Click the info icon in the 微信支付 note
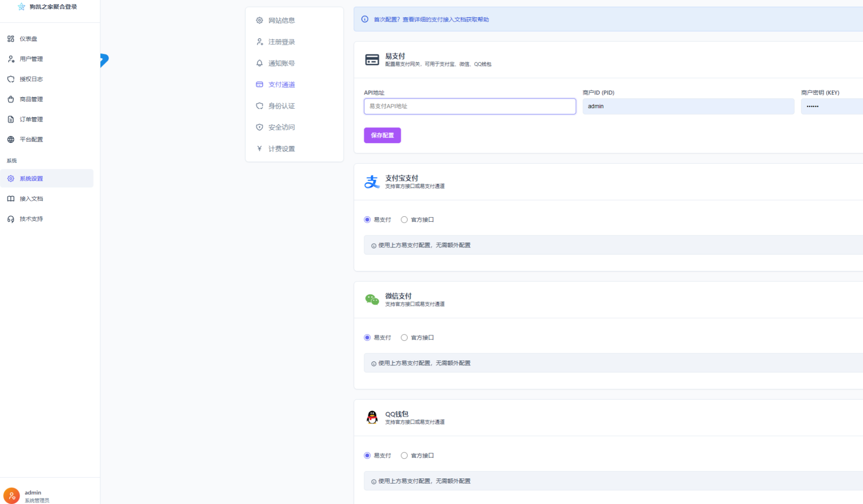863x504 pixels. 374,364
